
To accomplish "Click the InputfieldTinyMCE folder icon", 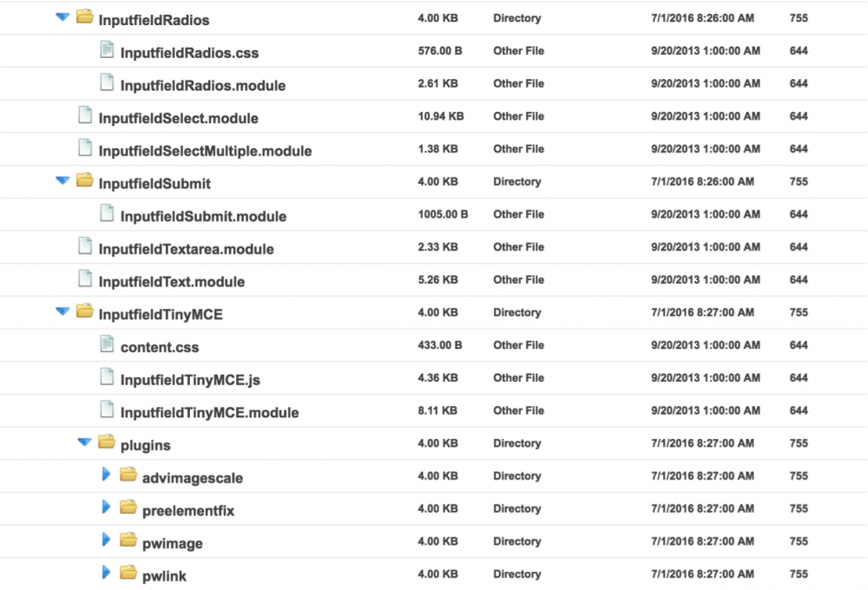I will point(84,312).
